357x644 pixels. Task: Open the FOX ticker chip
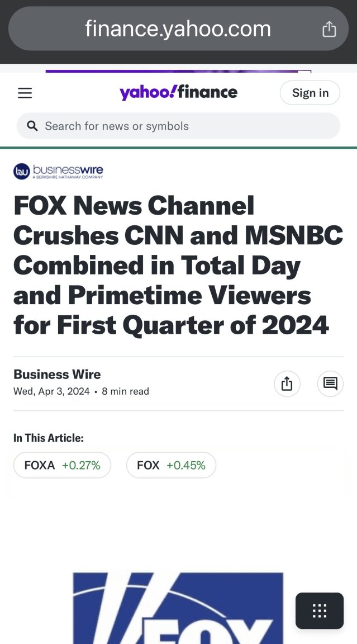click(x=171, y=465)
